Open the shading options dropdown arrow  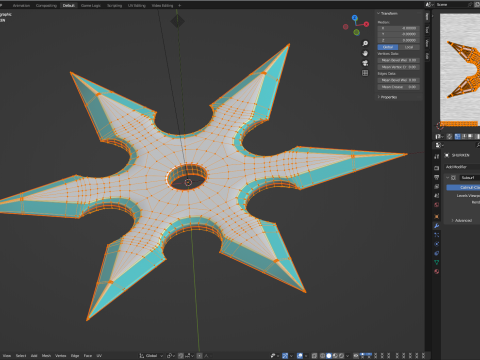click(347, 356)
